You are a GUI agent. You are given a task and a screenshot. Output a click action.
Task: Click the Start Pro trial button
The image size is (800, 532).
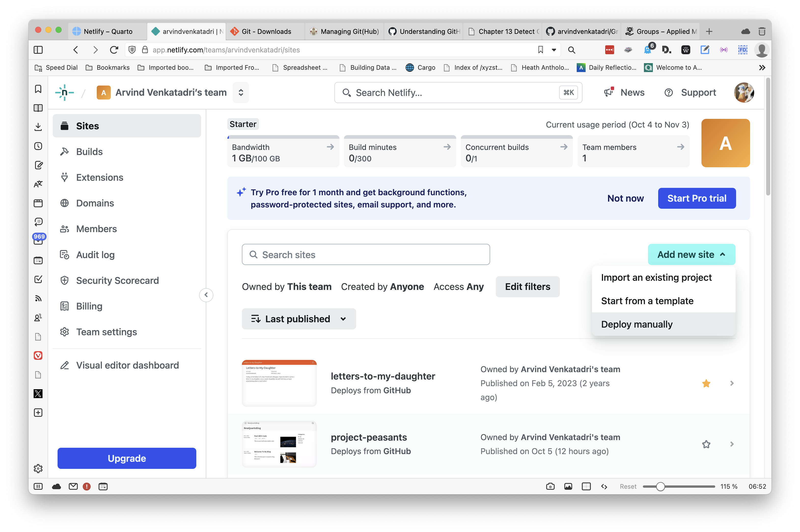(x=697, y=199)
